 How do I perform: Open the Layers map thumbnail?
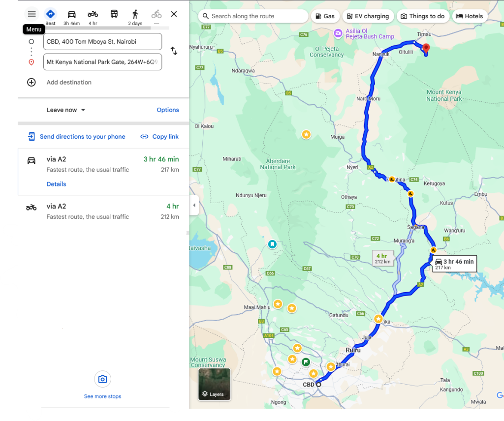click(214, 384)
